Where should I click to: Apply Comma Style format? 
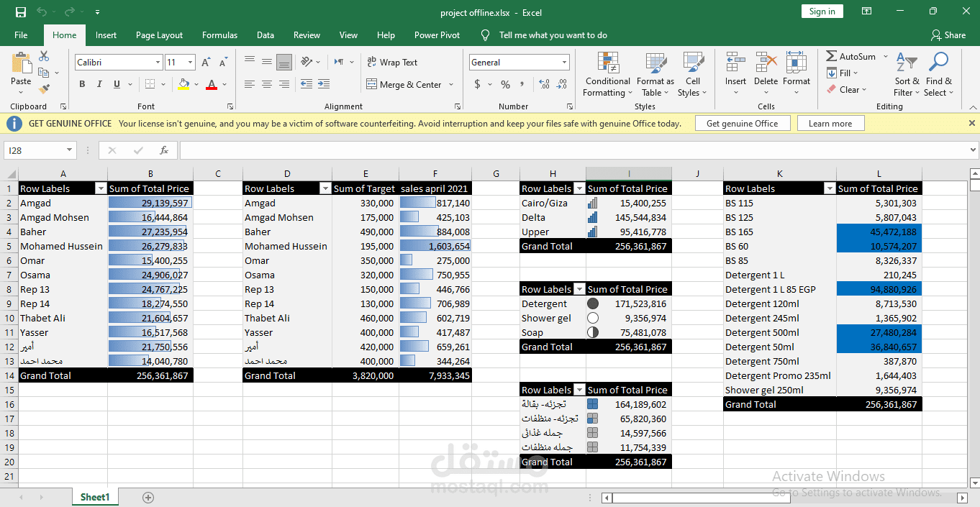(522, 84)
